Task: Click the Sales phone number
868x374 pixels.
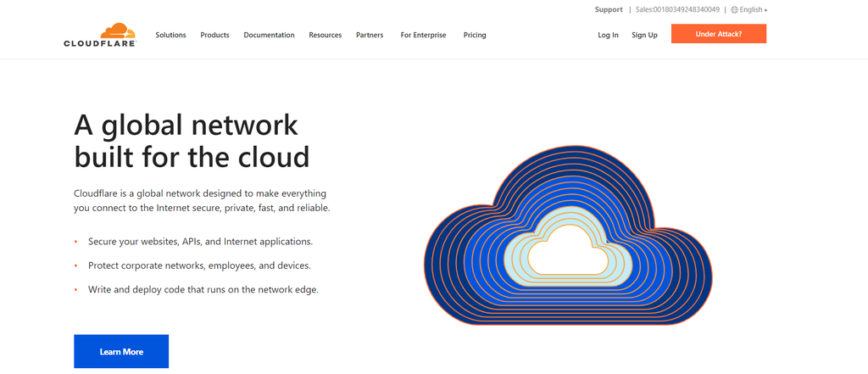Action: [x=677, y=10]
